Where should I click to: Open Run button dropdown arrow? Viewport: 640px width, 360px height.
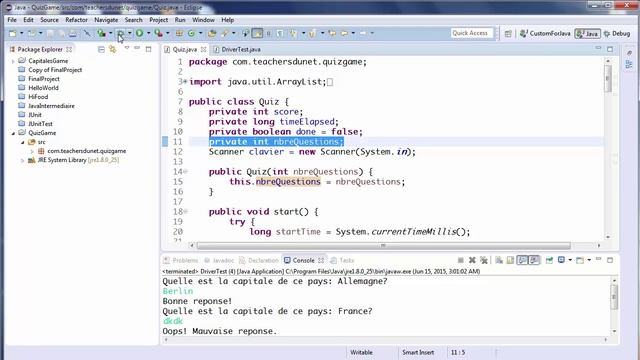tap(149, 33)
